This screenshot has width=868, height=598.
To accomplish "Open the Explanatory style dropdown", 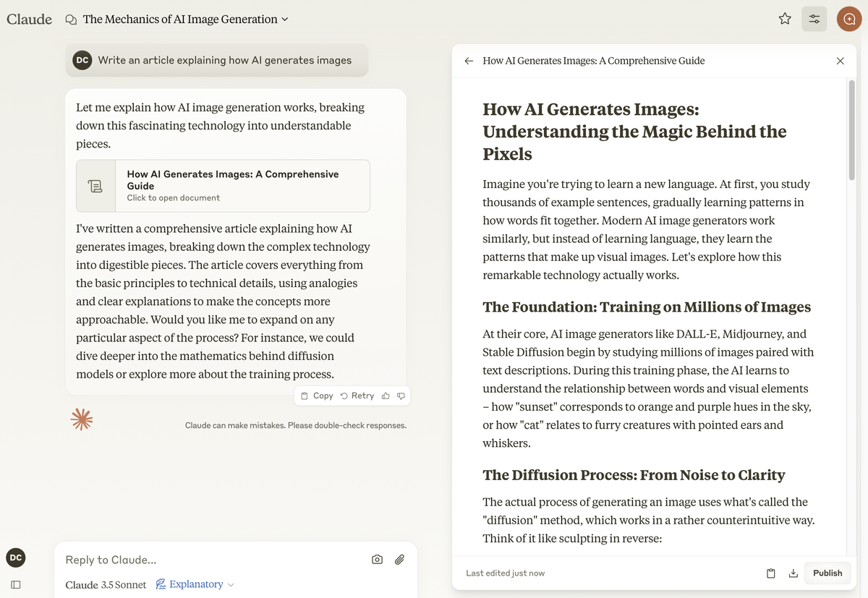I will point(195,584).
